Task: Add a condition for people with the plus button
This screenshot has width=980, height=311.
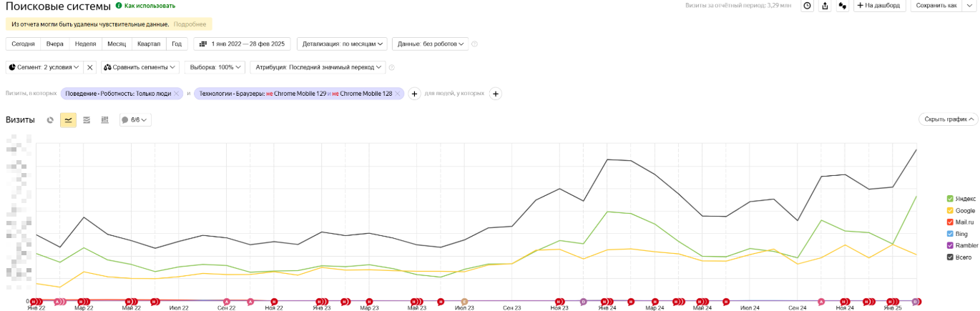Action: pyautogui.click(x=496, y=94)
